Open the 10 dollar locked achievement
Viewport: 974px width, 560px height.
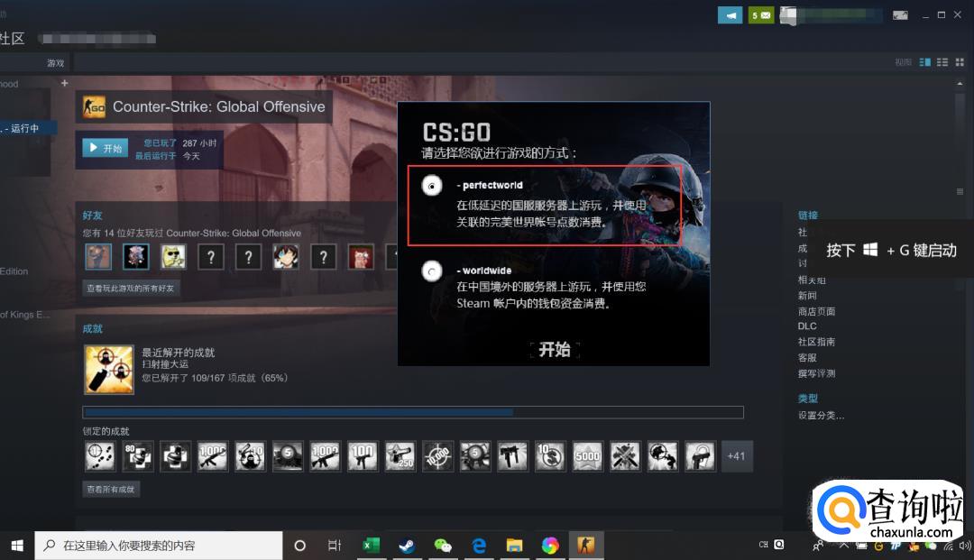[550, 456]
